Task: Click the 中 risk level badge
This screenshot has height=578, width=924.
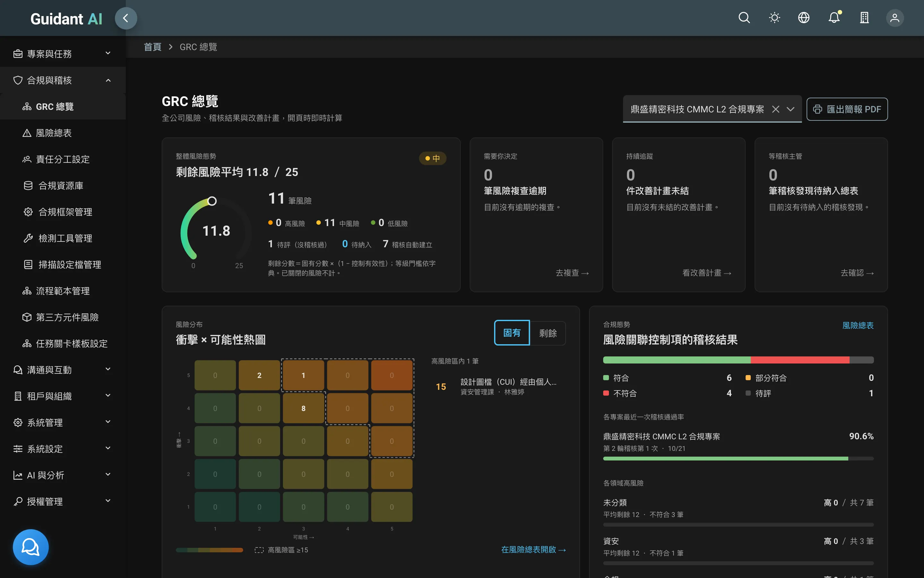Action: [432, 158]
